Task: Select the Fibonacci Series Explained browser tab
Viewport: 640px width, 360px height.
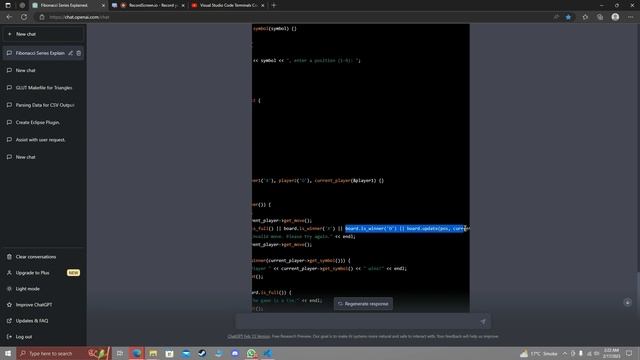Action: [65, 5]
